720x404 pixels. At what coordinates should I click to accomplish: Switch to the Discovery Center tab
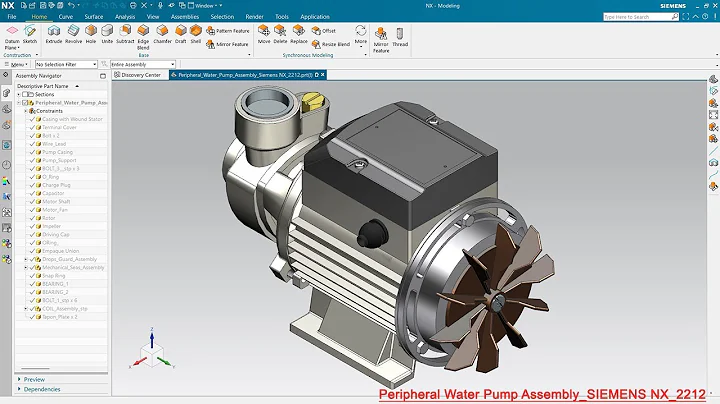tap(138, 75)
